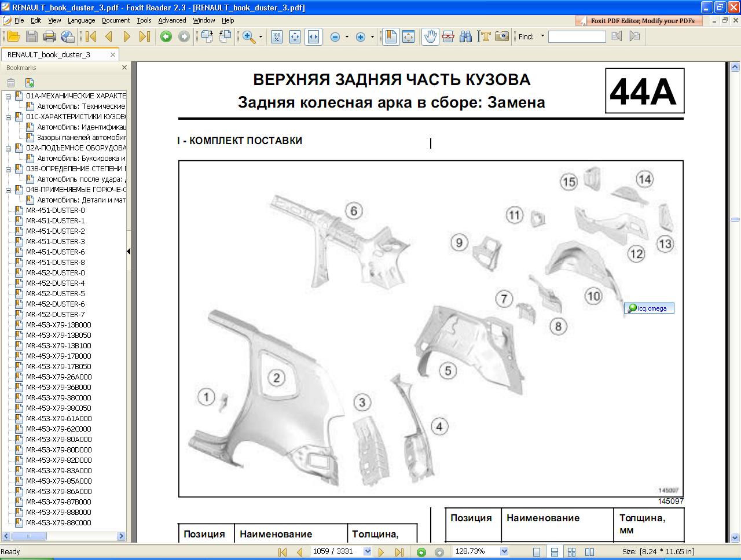Collapse the 03B-ОПРЕДЕЛЕНИЕ bookmark node

(9, 169)
